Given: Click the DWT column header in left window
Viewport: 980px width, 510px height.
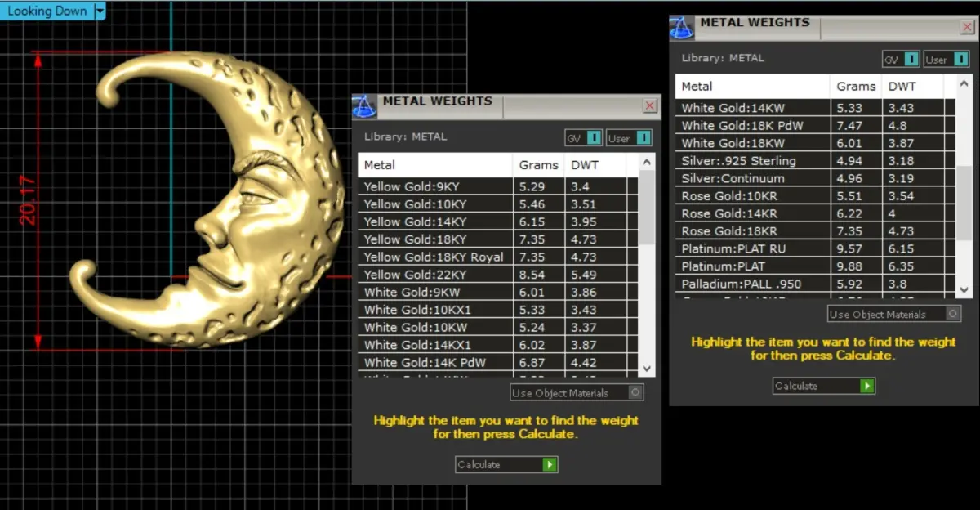Looking at the screenshot, I should pyautogui.click(x=595, y=165).
